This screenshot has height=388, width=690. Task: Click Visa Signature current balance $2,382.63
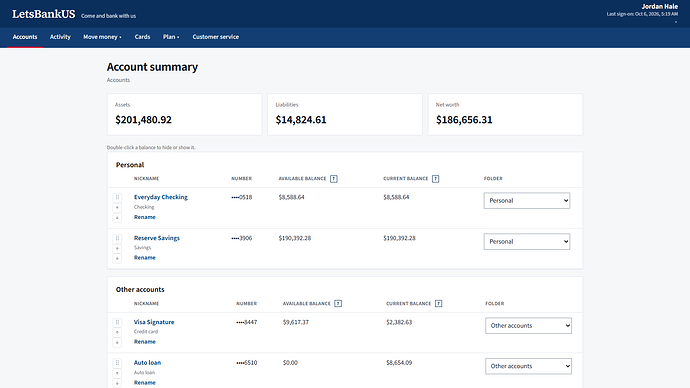pos(399,322)
